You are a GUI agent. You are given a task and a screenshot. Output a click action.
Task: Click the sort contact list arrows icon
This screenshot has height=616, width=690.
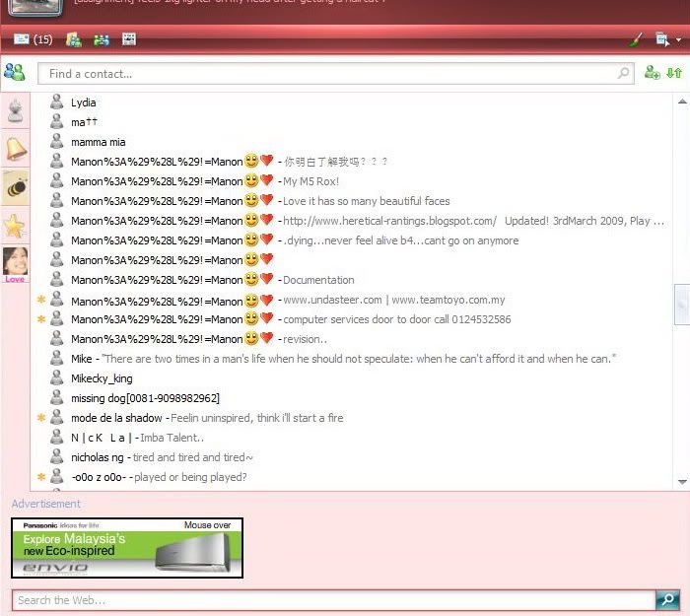(x=674, y=73)
